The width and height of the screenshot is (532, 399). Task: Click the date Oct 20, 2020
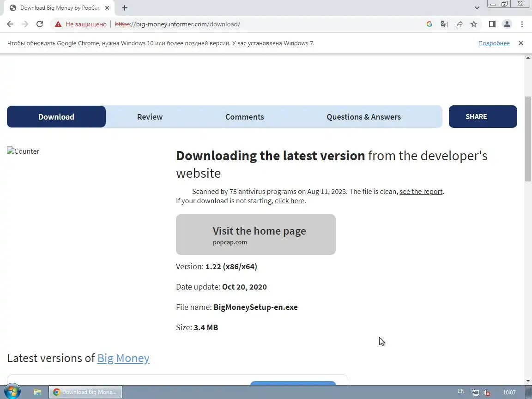[x=244, y=287]
